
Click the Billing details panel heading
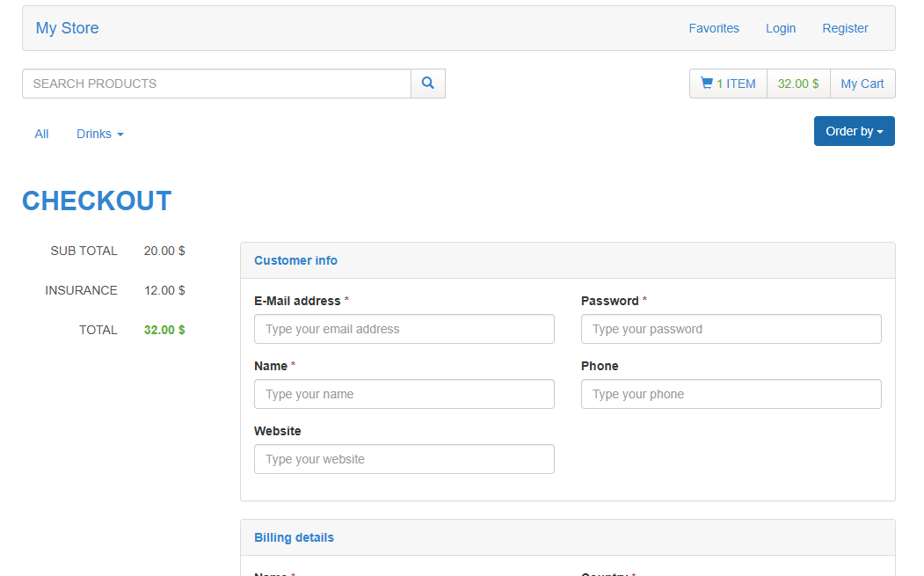pyautogui.click(x=294, y=537)
